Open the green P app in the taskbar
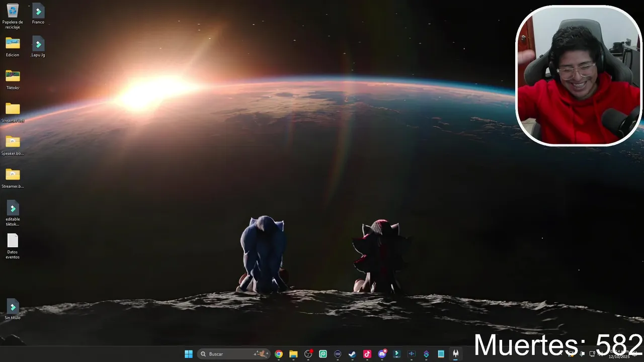 pos(323,354)
